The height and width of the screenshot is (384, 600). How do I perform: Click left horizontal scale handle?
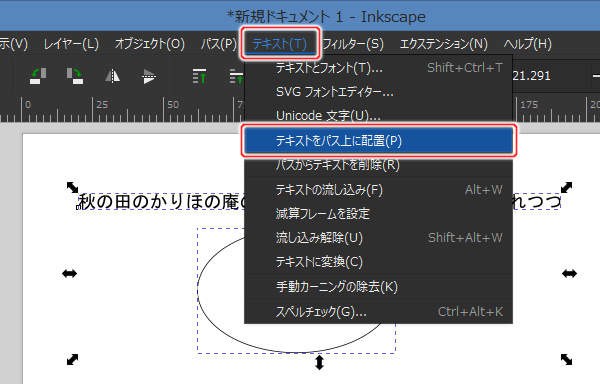[69, 273]
